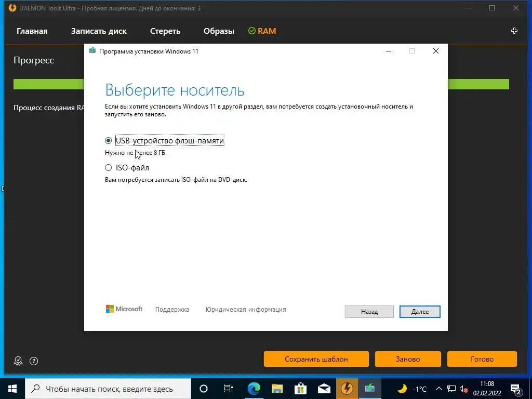Select the ISO-файл radio option
The height and width of the screenshot is (399, 532).
tap(108, 168)
